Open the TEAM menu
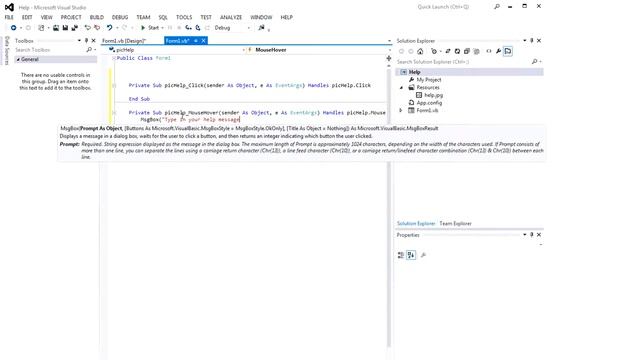The image size is (640, 360). click(x=143, y=17)
